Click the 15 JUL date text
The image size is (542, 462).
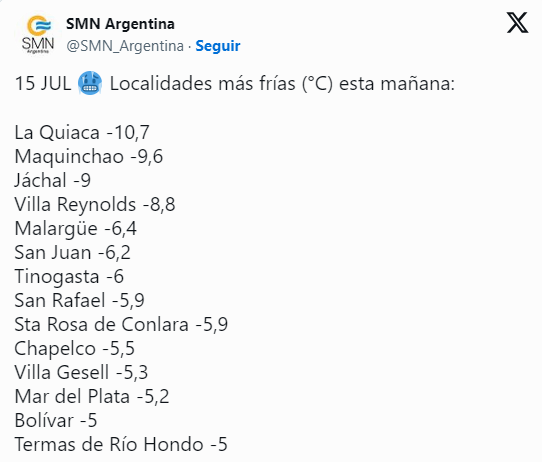click(x=43, y=84)
